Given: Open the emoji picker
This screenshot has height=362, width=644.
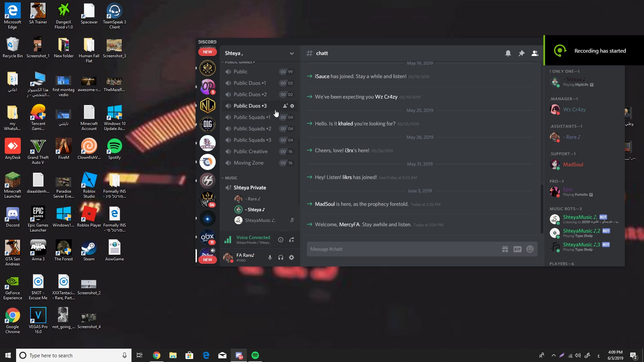Looking at the screenshot, I should click(x=530, y=249).
